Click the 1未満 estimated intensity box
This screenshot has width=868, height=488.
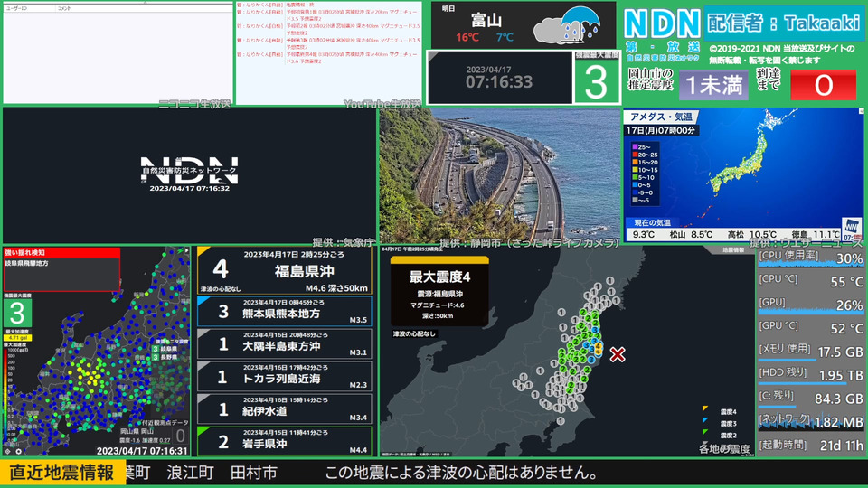(713, 85)
